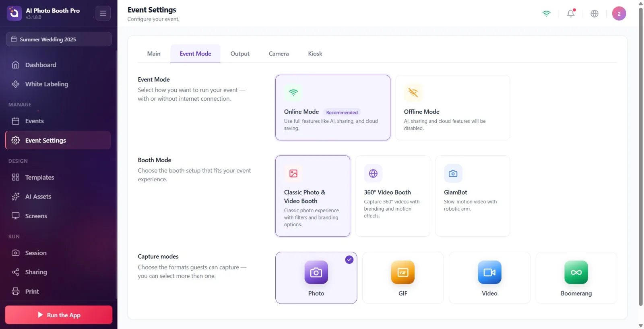Image resolution: width=644 pixels, height=329 pixels.
Task: Choose 360° Video Booth mode
Action: (x=392, y=196)
